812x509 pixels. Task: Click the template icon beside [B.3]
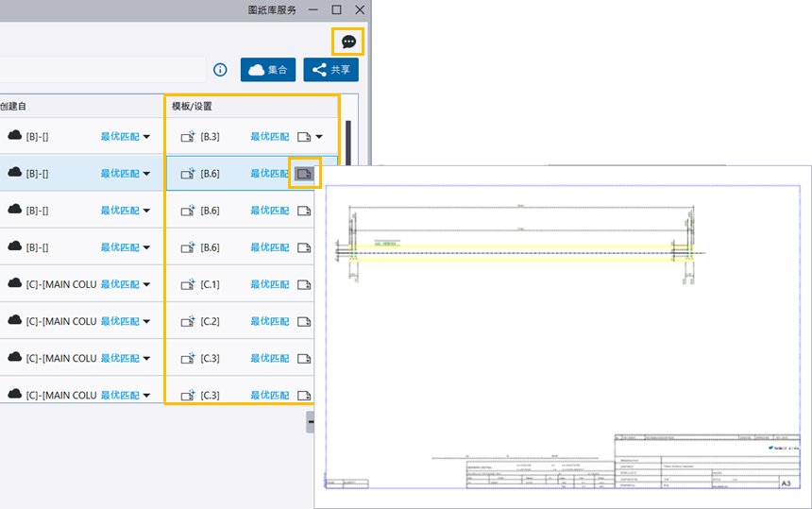coord(188,137)
